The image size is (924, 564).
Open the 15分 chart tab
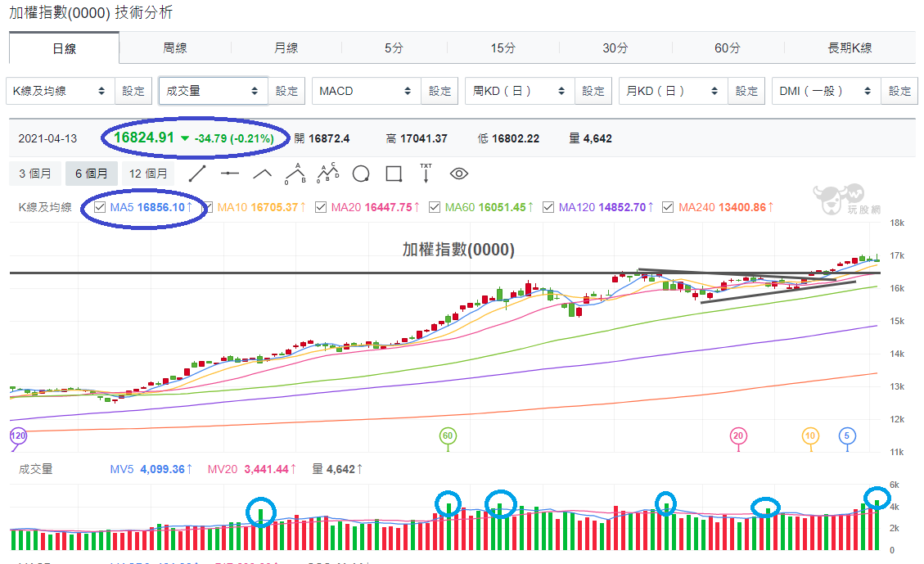[503, 47]
